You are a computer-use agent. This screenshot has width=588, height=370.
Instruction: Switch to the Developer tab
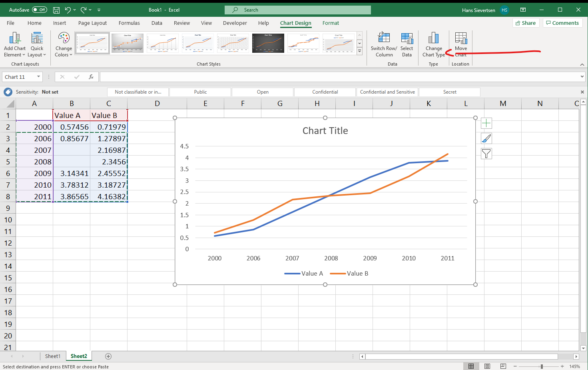[235, 23]
